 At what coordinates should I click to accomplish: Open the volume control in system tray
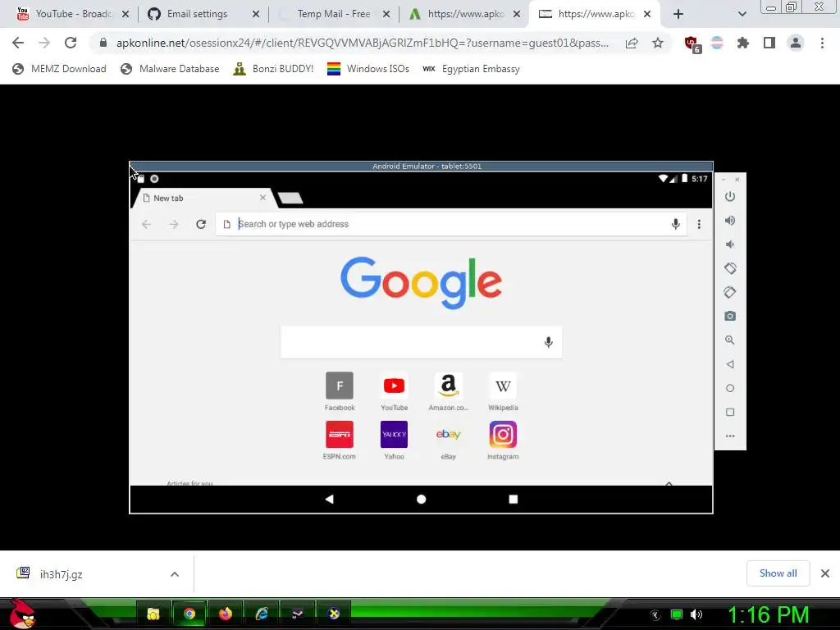click(x=696, y=614)
